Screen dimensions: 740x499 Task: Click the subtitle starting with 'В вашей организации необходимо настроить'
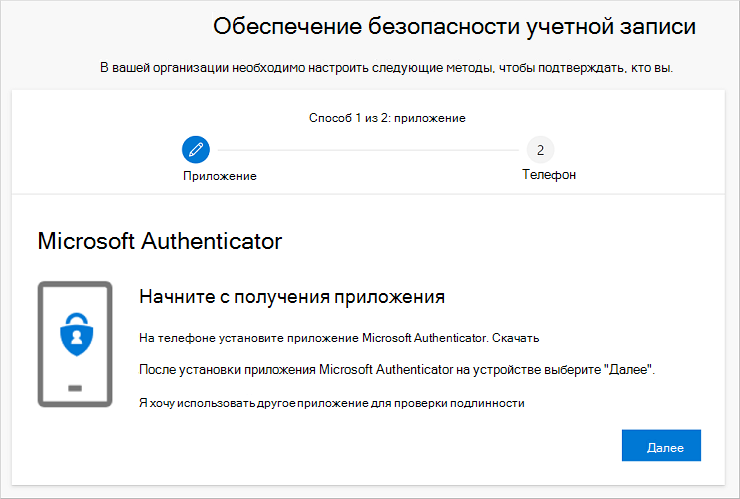point(387,68)
